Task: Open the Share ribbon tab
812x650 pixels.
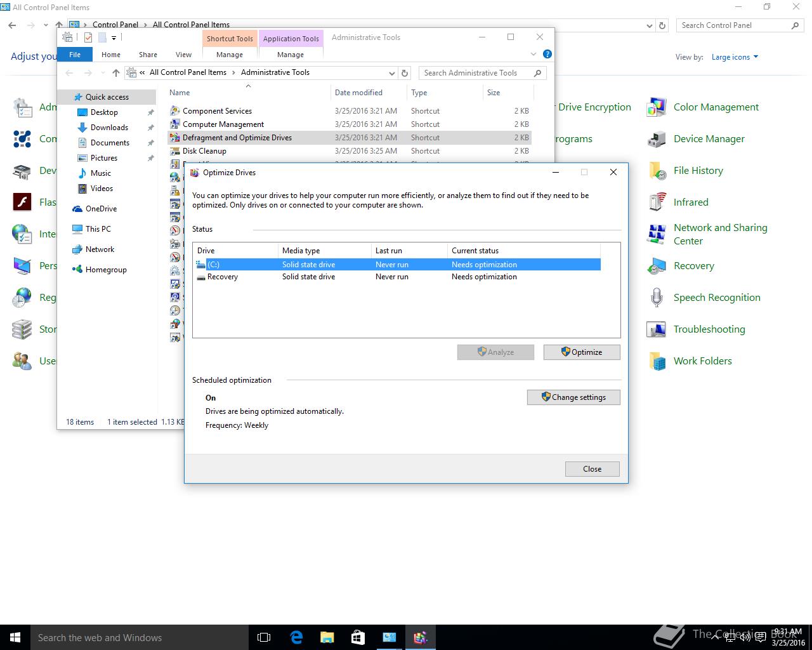Action: pos(148,55)
